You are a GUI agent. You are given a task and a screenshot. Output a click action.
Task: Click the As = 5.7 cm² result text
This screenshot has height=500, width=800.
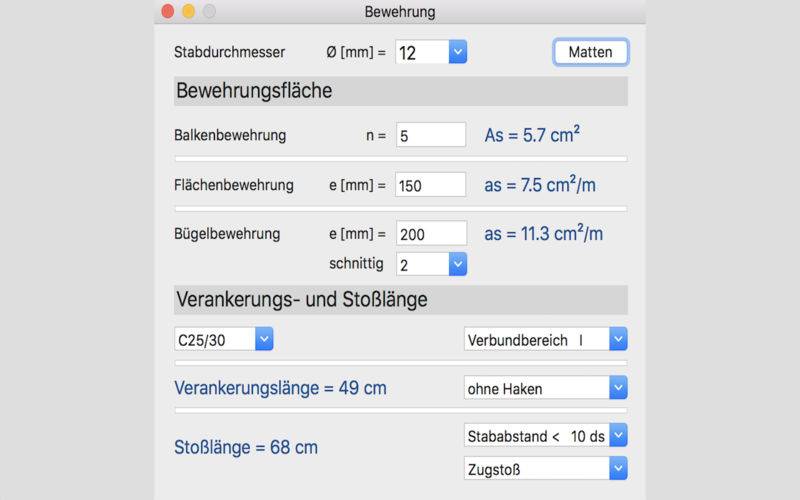tap(532, 135)
